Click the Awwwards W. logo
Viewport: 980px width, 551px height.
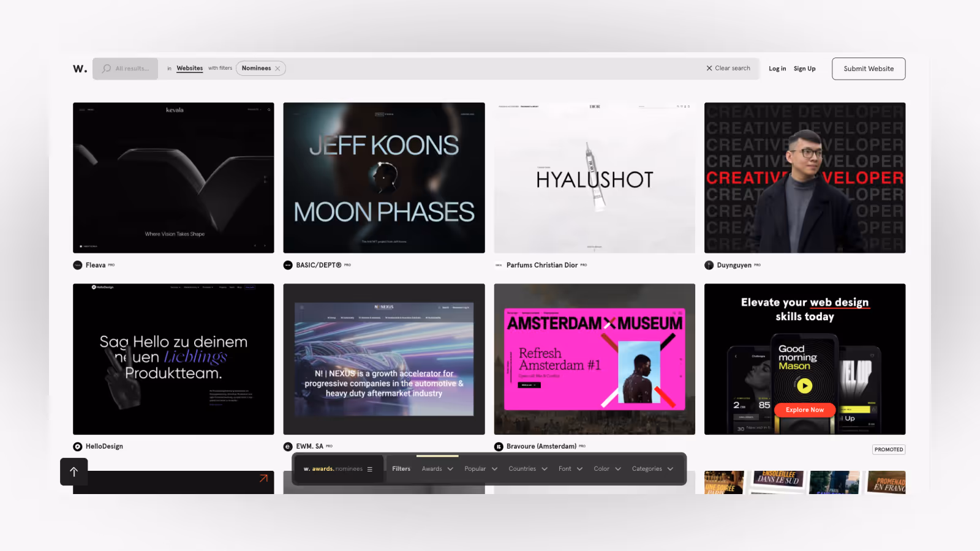pos(80,69)
